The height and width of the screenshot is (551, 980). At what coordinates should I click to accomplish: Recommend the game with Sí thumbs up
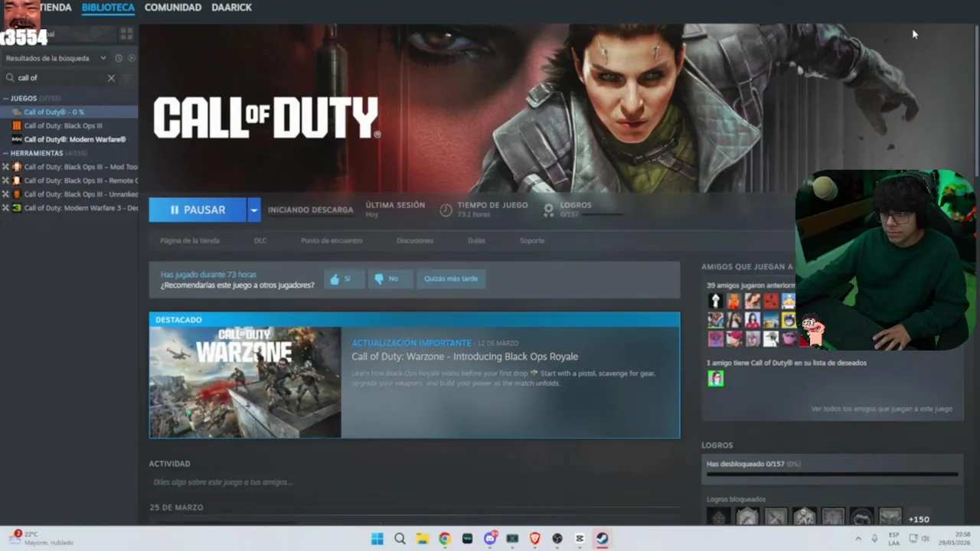point(344,279)
